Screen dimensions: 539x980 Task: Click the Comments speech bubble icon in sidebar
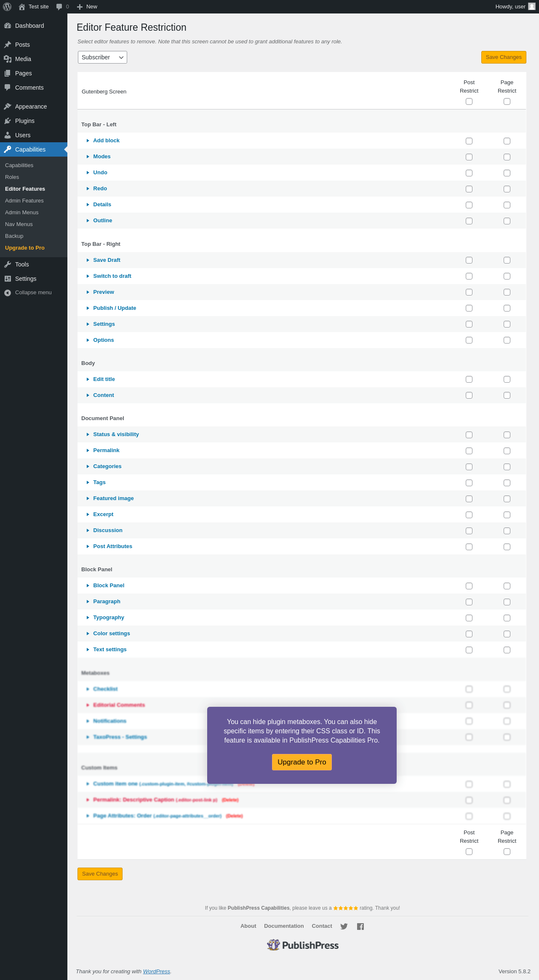point(8,88)
